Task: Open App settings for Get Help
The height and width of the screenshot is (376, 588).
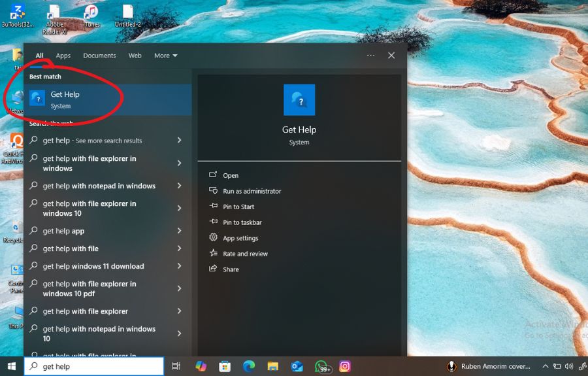Action: point(240,238)
